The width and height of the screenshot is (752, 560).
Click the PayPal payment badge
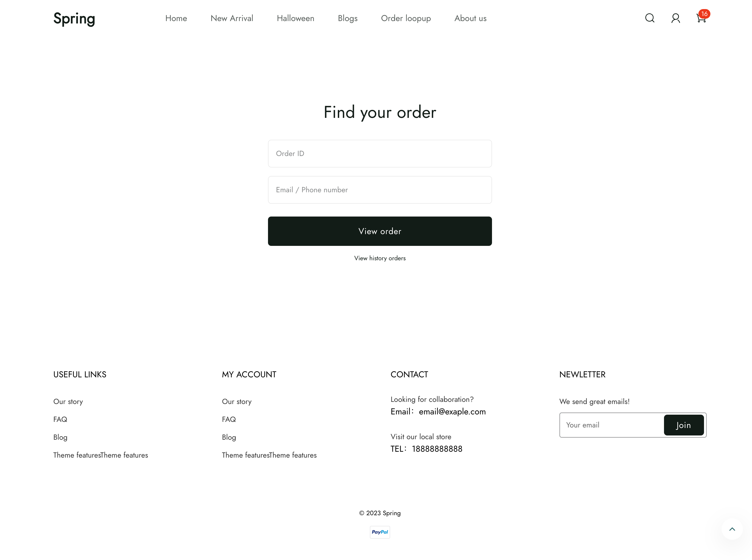click(379, 532)
